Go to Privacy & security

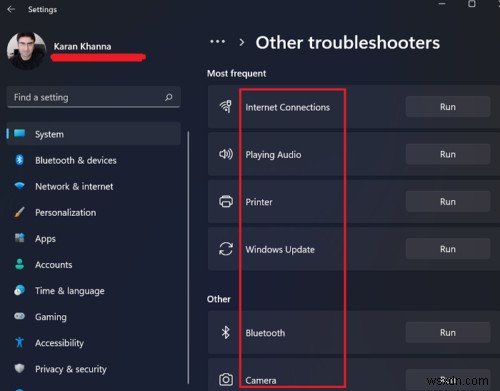(71, 369)
